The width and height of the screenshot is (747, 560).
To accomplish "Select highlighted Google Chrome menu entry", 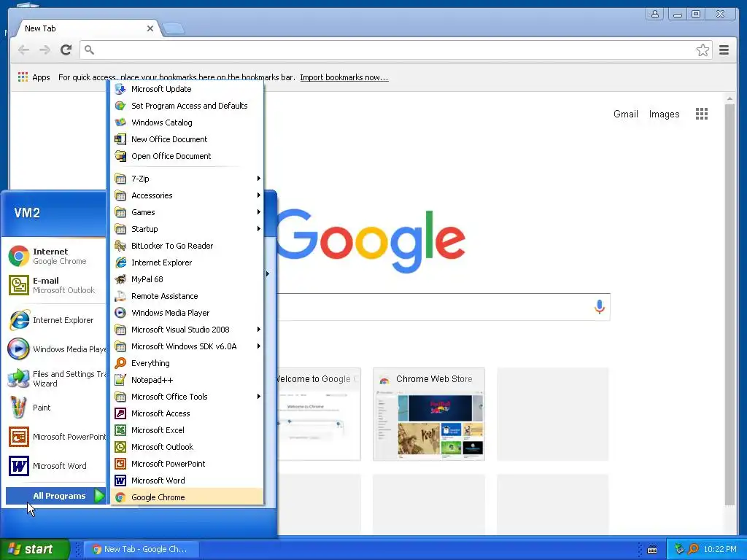I will tap(187, 497).
